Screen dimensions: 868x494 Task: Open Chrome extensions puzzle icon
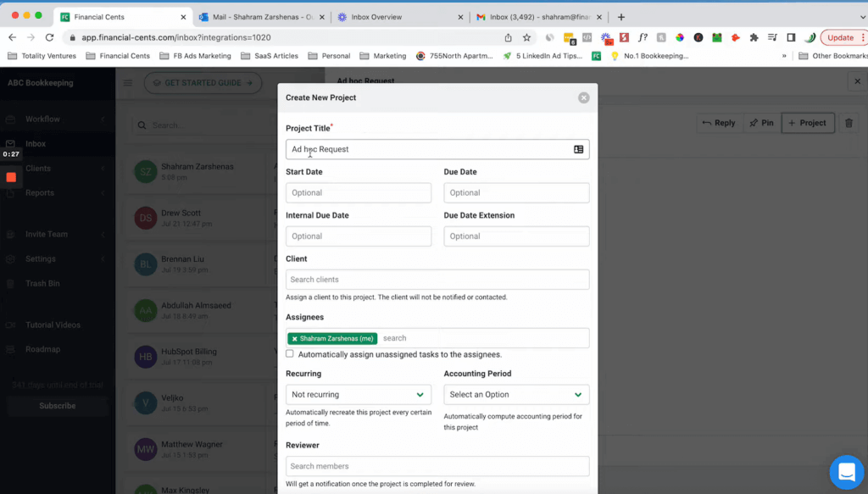pos(754,37)
